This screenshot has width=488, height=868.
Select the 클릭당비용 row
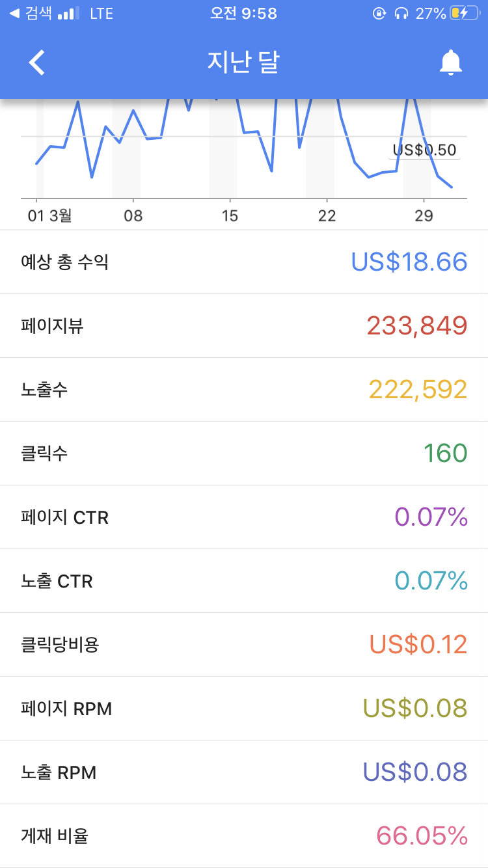click(x=244, y=645)
